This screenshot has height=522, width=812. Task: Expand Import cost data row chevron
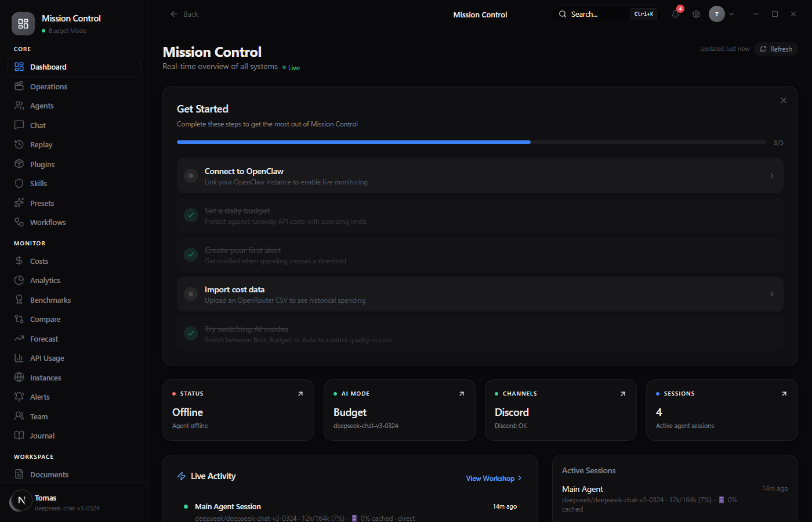pyautogui.click(x=771, y=294)
